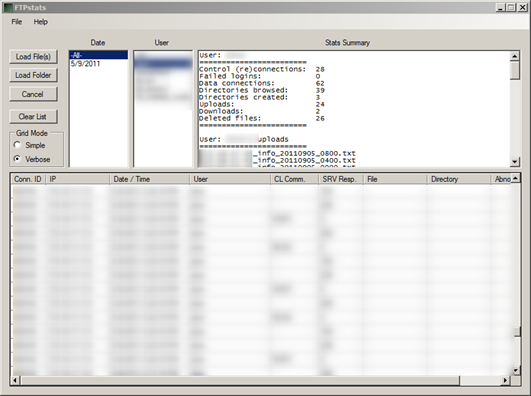The width and height of the screenshot is (531, 396).
Task: Click Stats Summary scrollbar thumb
Action: (x=514, y=70)
